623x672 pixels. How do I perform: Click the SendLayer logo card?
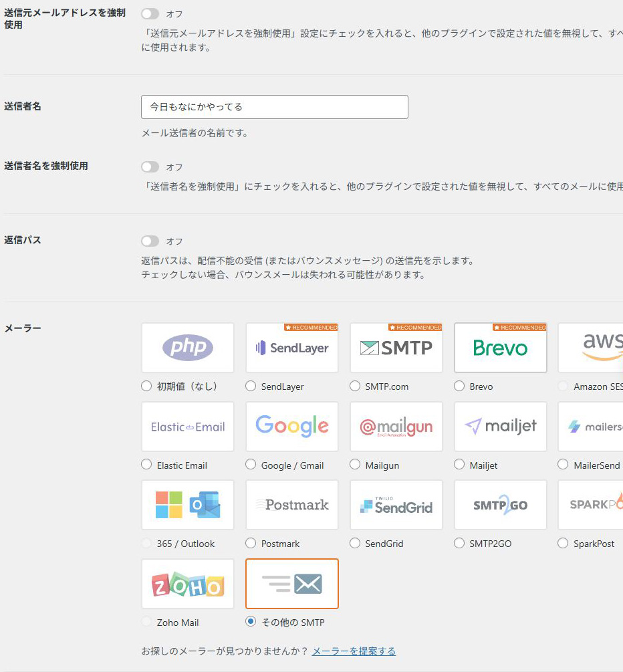click(x=292, y=348)
